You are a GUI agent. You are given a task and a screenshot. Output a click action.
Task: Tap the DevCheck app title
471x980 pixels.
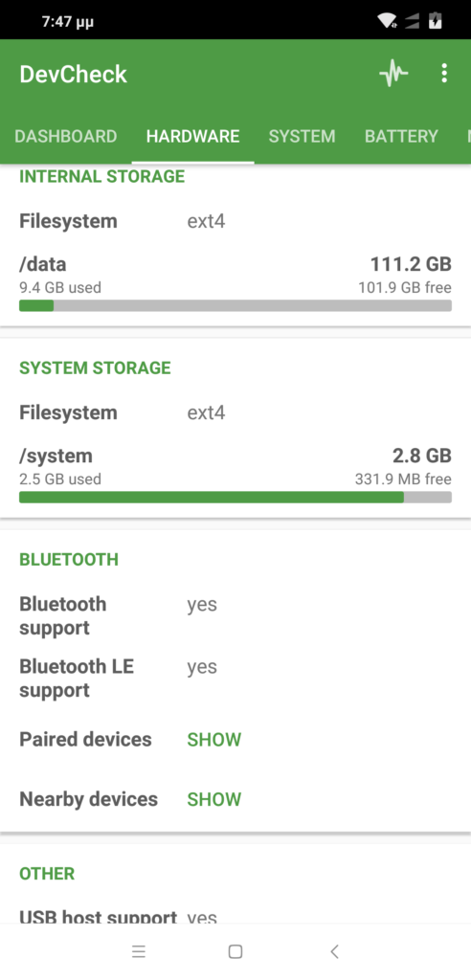coord(73,75)
